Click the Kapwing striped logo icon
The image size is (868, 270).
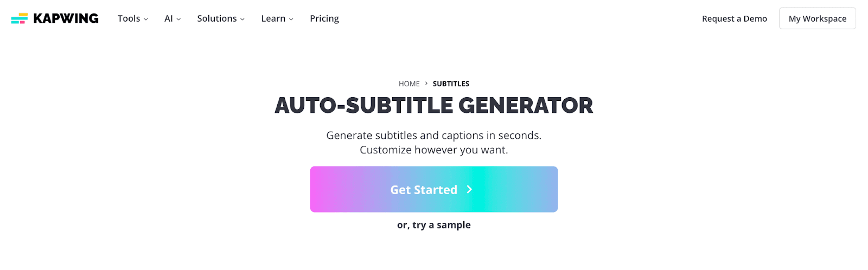[20, 18]
